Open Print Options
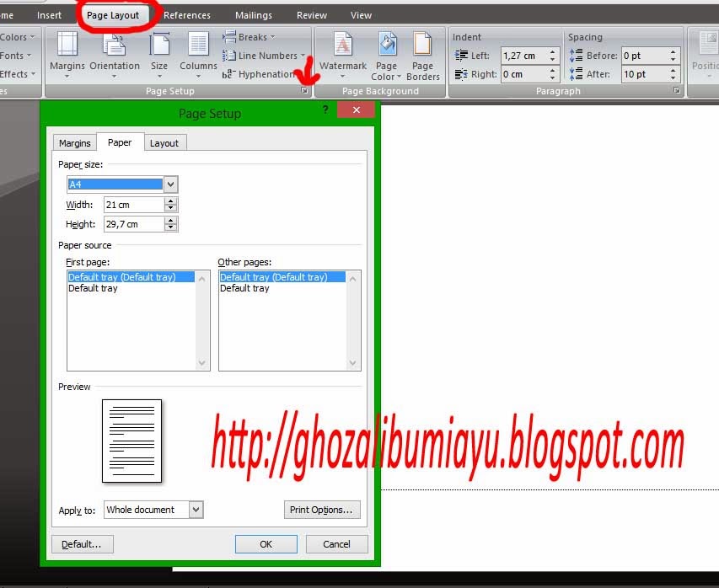 tap(322, 510)
